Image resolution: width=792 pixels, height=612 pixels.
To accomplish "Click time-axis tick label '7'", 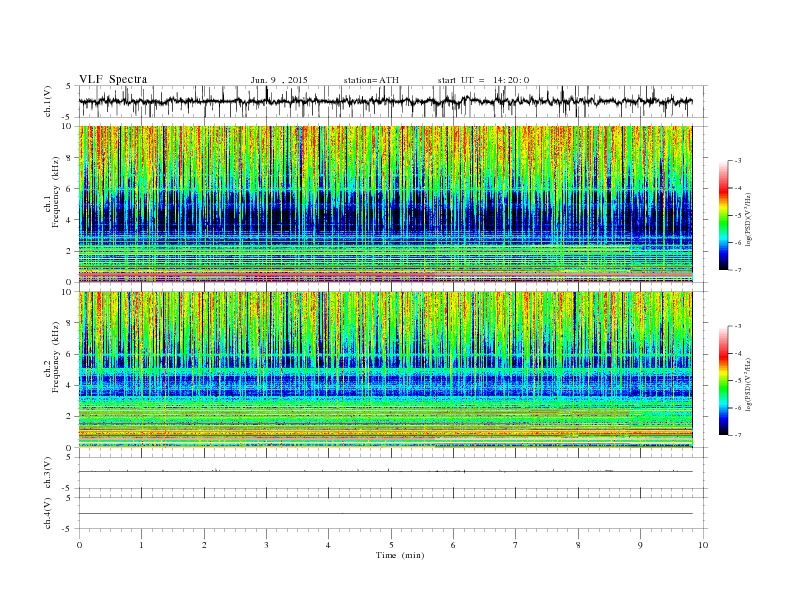I will (x=516, y=545).
